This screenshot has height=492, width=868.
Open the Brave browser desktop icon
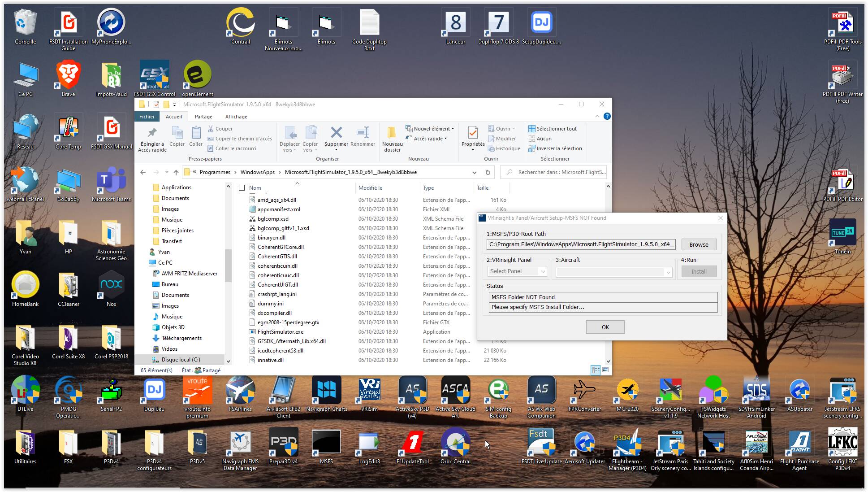click(x=68, y=79)
